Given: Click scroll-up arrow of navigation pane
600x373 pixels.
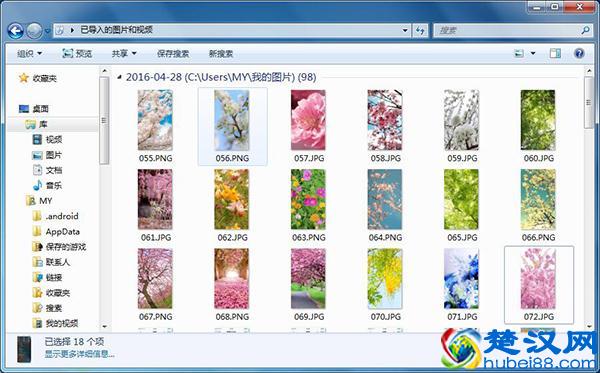Looking at the screenshot, I should (x=104, y=71).
